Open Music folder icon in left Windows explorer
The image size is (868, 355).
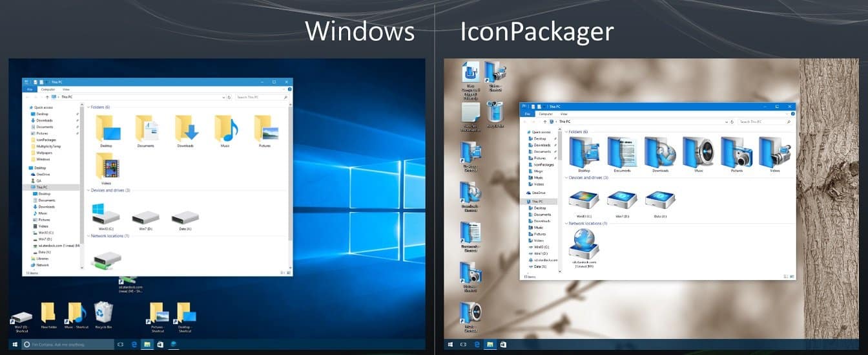pyautogui.click(x=225, y=129)
